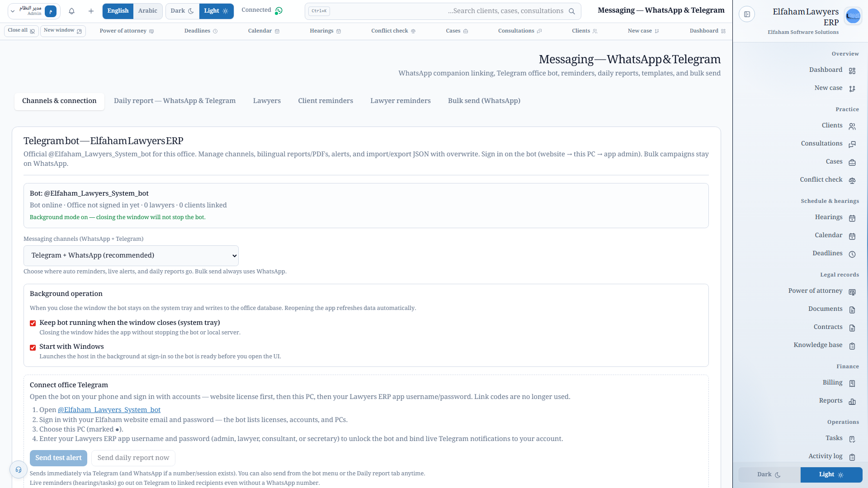This screenshot has width=868, height=488.
Task: Open the Client reminders tab
Action: pyautogui.click(x=325, y=101)
